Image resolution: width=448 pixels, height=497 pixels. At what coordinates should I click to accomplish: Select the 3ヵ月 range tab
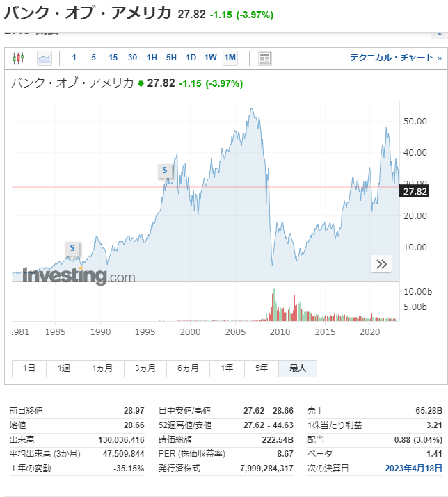[x=145, y=368]
